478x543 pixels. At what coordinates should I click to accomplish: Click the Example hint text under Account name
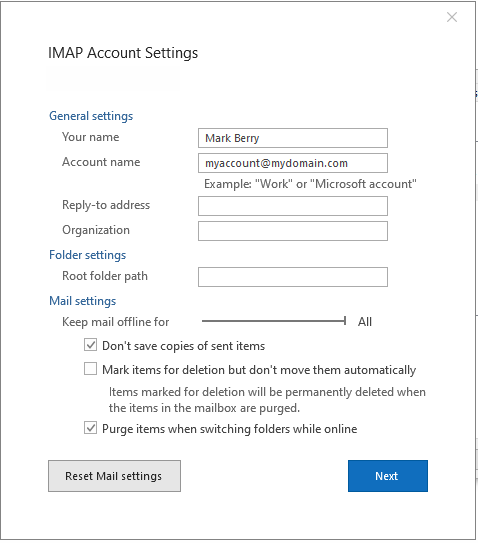click(310, 184)
